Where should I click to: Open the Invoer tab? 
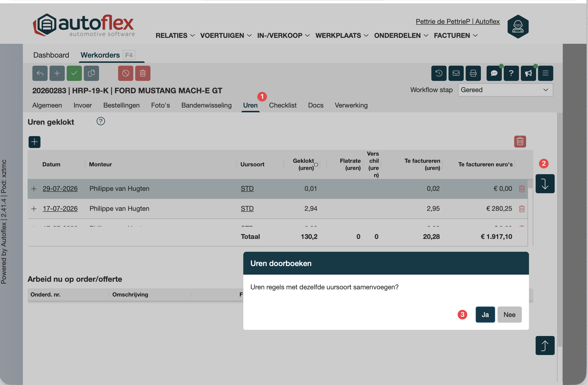click(x=83, y=105)
